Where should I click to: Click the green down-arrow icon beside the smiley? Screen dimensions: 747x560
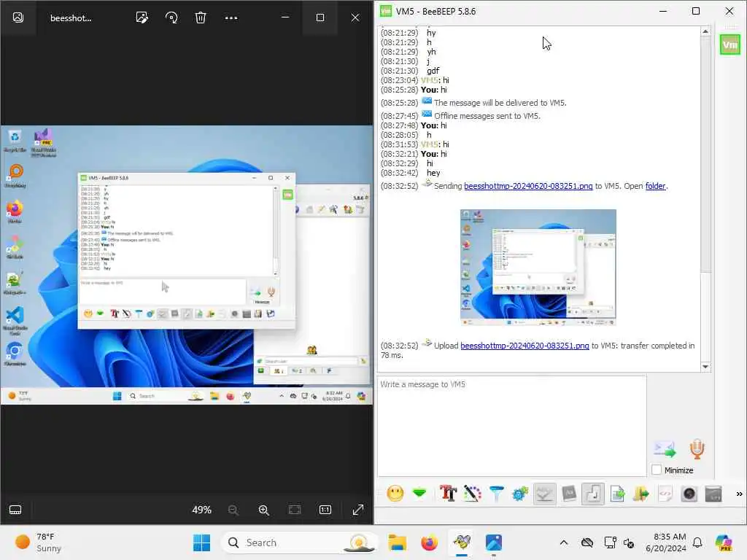coord(419,494)
